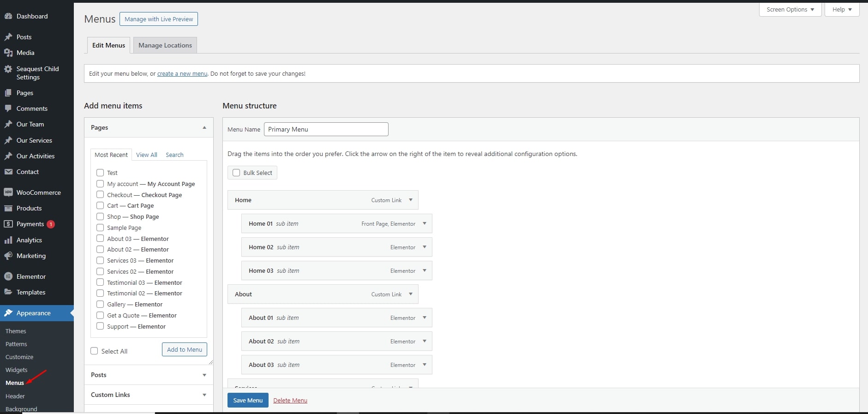Click the Pages icon in sidebar
This screenshot has height=414, width=868.
tap(8, 93)
